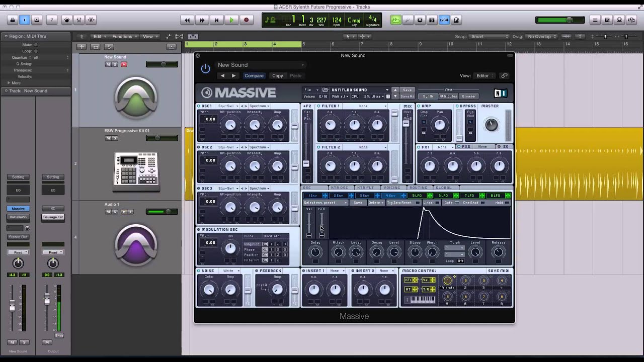Open the Functions menu in Tracks area
Viewport: 644px width, 362px height.
click(x=124, y=36)
